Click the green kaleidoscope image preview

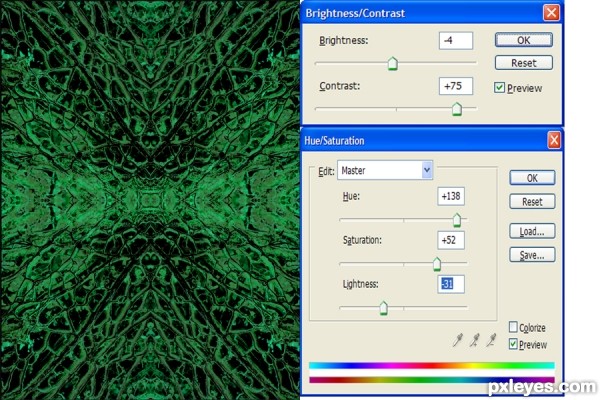(x=150, y=200)
